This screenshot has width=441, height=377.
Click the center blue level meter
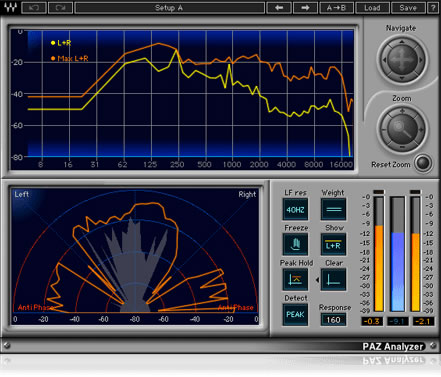coord(397,254)
